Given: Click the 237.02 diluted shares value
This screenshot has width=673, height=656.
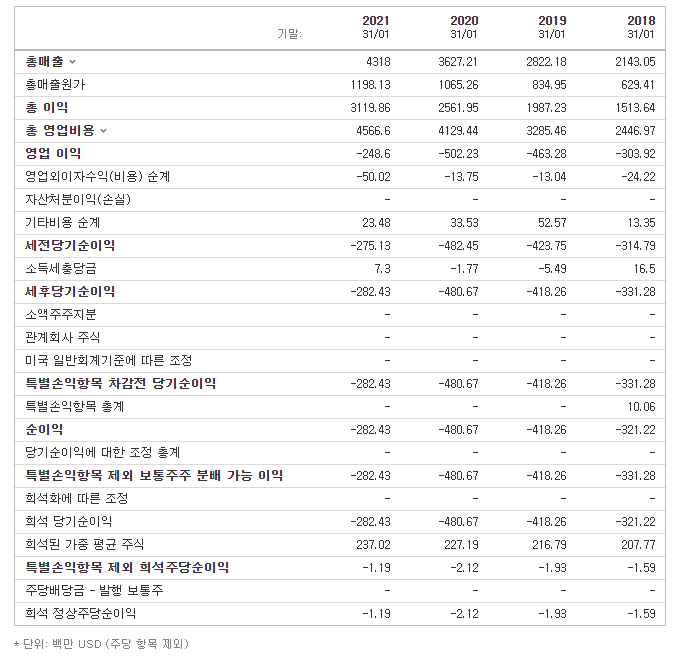Looking at the screenshot, I should pyautogui.click(x=373, y=544).
